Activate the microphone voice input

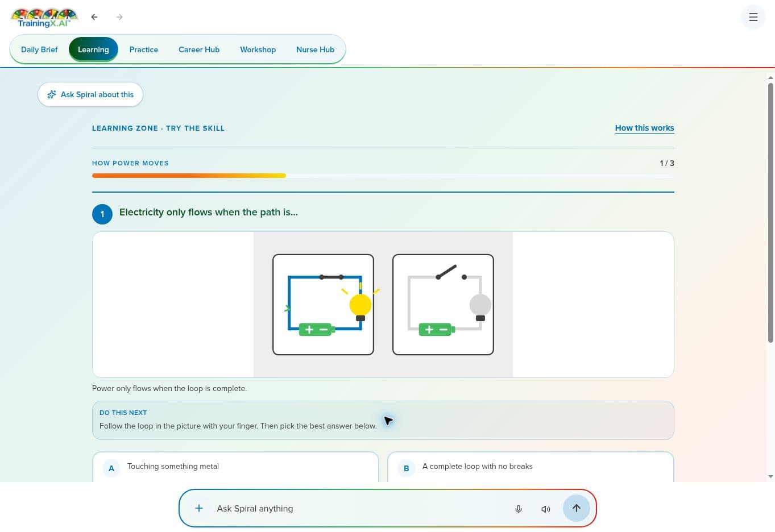tap(519, 509)
